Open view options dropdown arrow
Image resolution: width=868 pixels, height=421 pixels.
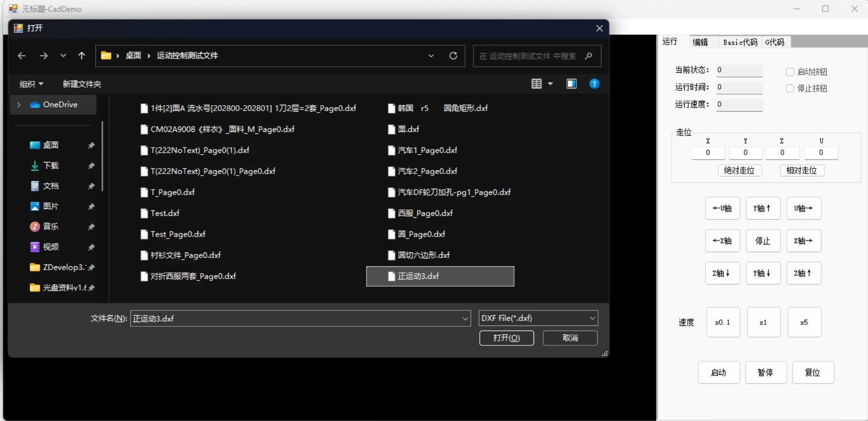tap(550, 84)
